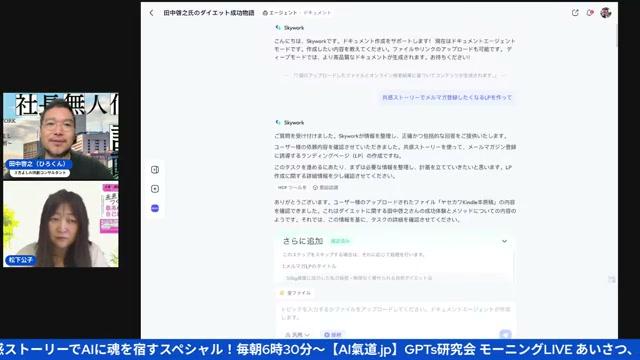This screenshot has height=360, width=640.
Task: Click the メルマガLP title field in the card
Action: (x=394, y=278)
